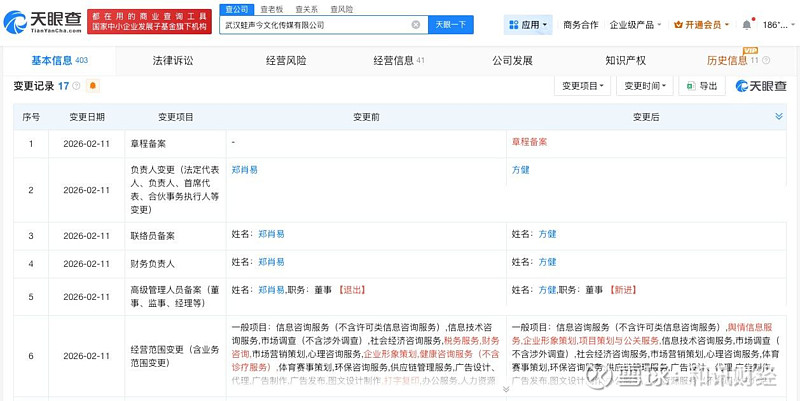Open notifications via the bell icon in header

(x=746, y=24)
